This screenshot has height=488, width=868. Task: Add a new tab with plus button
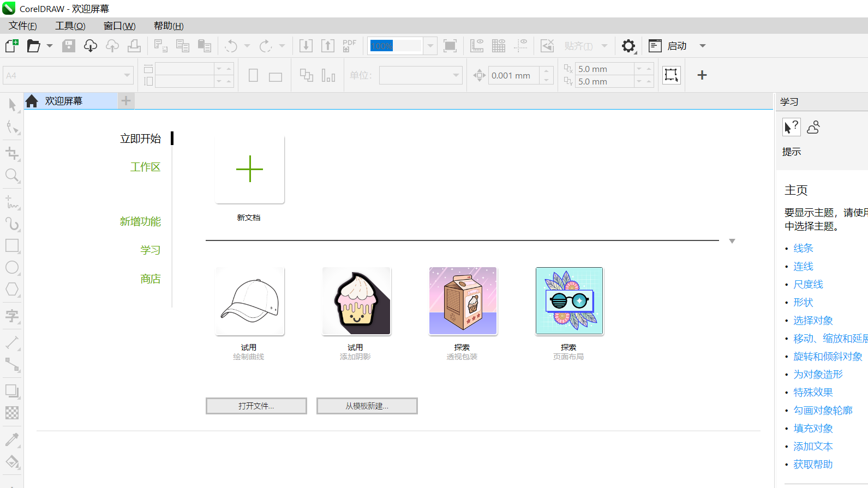[126, 101]
